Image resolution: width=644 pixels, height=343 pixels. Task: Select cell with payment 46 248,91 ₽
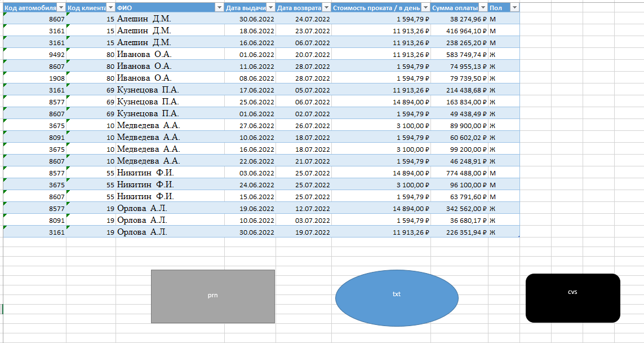click(x=459, y=161)
